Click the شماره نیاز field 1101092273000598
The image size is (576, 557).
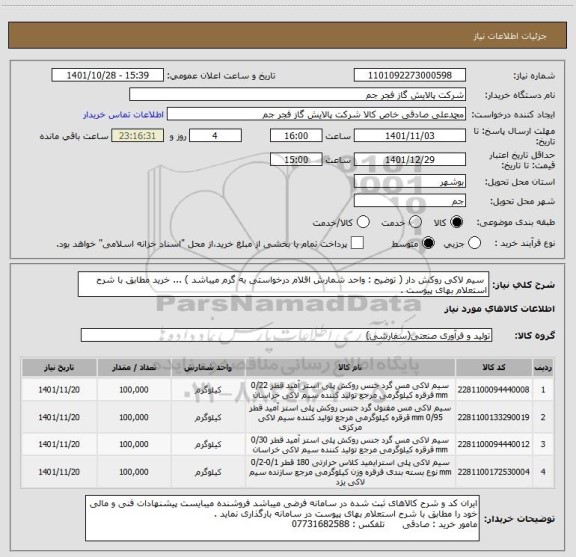click(x=410, y=75)
